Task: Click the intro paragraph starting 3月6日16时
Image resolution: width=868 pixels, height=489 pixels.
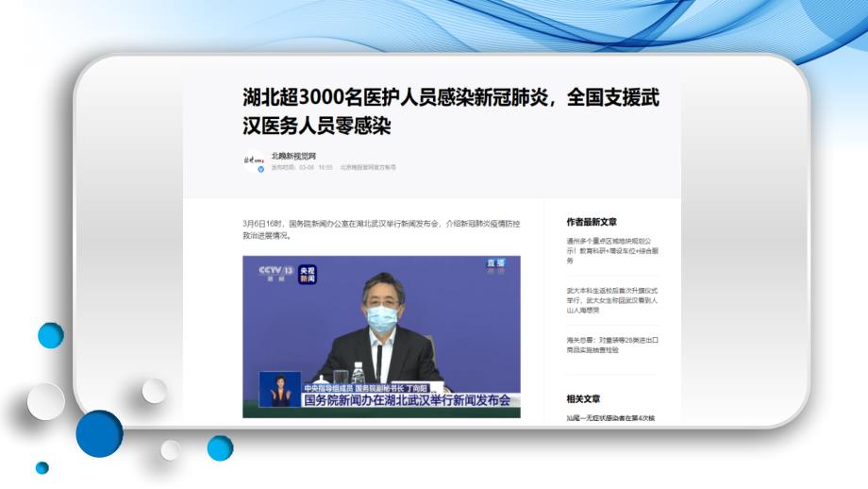Action: [381, 229]
